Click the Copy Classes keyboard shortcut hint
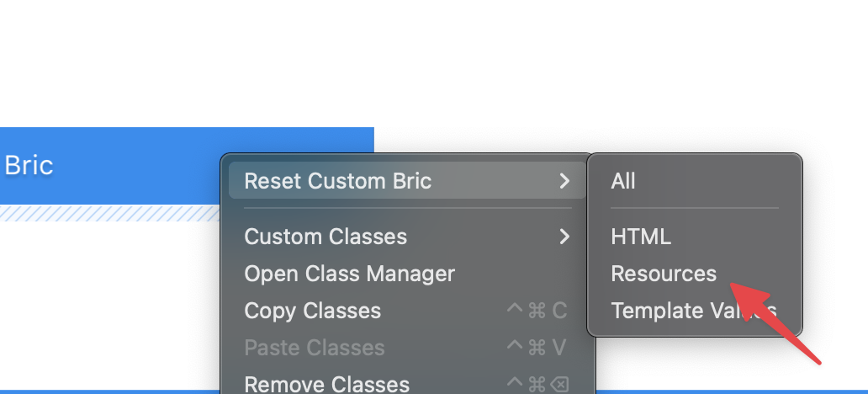Image resolution: width=868 pixels, height=394 pixels. (537, 311)
